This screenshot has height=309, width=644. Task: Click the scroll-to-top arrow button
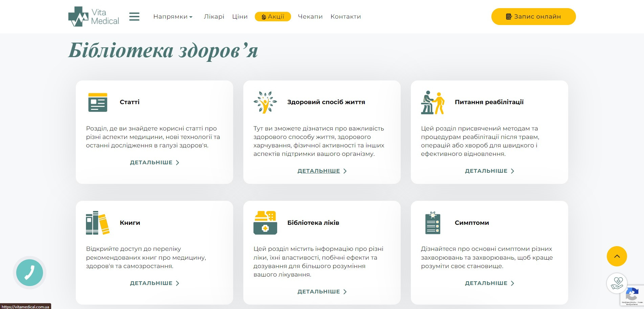pos(617,256)
